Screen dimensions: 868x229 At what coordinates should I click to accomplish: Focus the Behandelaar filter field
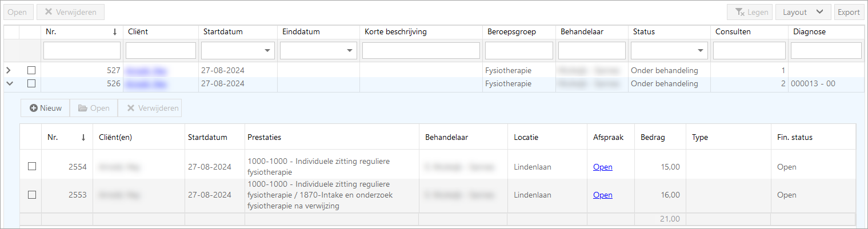[592, 51]
